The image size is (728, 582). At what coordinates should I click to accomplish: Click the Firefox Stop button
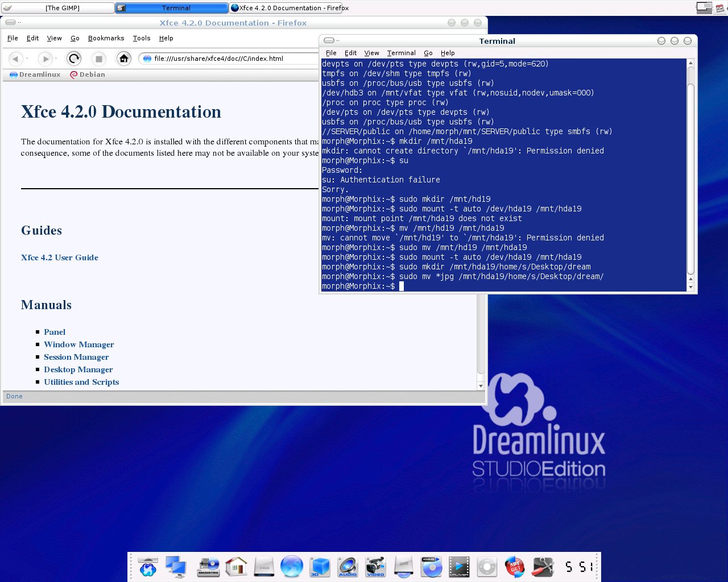(98, 59)
